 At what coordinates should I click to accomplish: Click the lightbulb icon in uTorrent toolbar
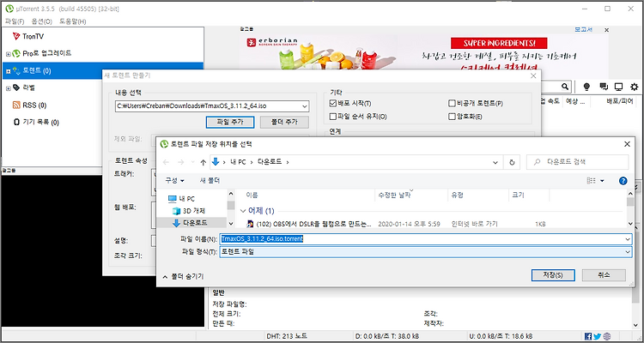(x=587, y=87)
